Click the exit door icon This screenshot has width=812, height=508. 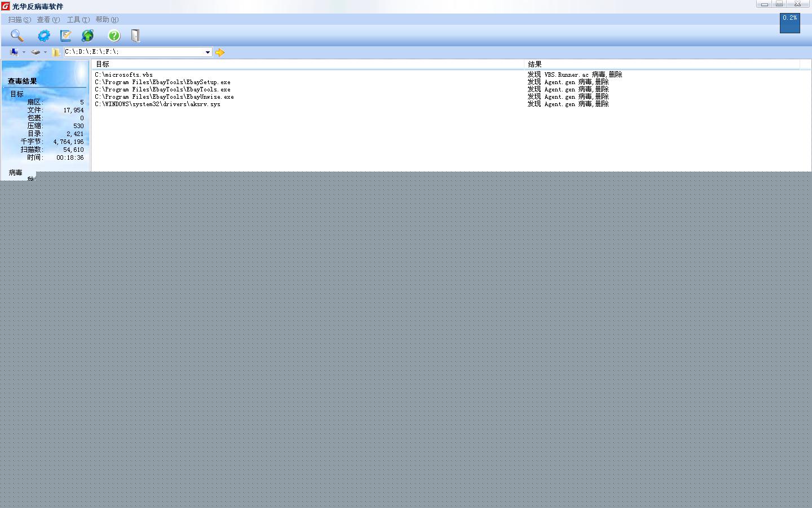(135, 36)
